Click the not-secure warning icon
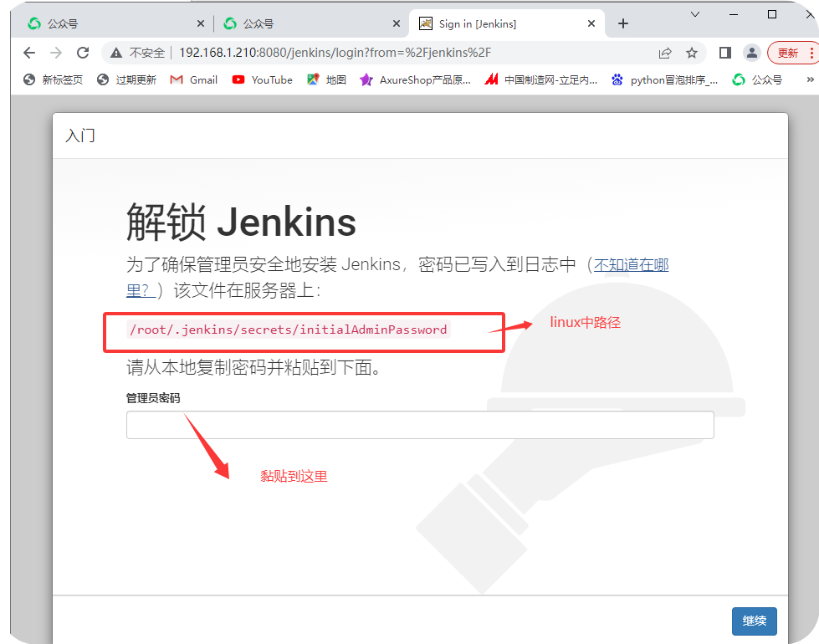This screenshot has width=819, height=644. pyautogui.click(x=116, y=53)
